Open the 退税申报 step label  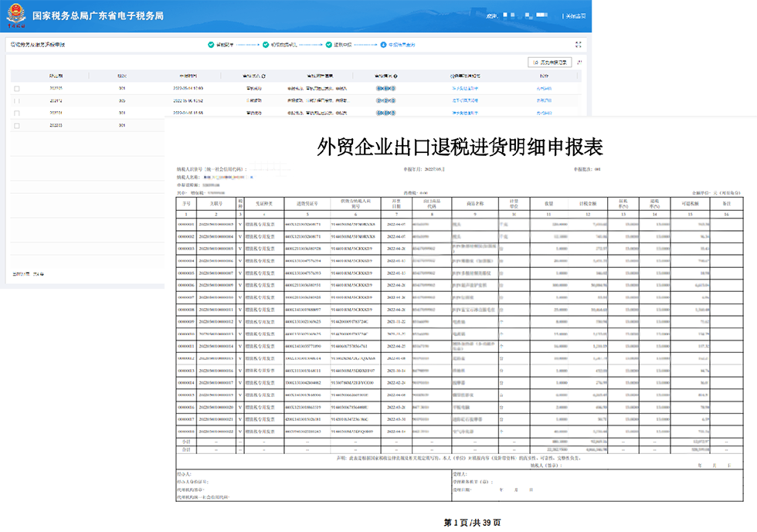[343, 45]
